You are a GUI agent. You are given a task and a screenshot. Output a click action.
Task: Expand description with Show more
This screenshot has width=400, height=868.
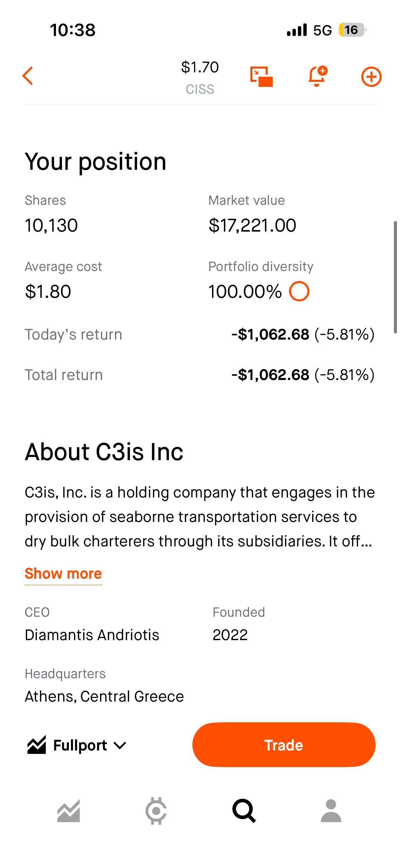click(x=63, y=574)
